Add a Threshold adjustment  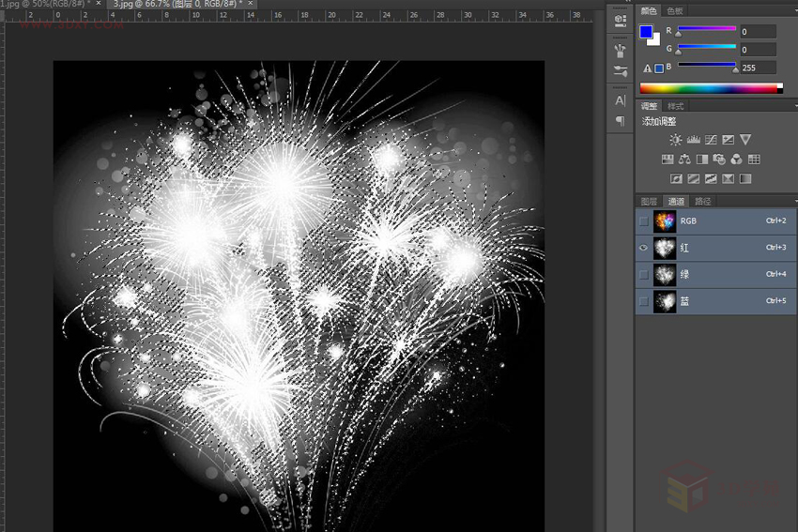click(711, 178)
